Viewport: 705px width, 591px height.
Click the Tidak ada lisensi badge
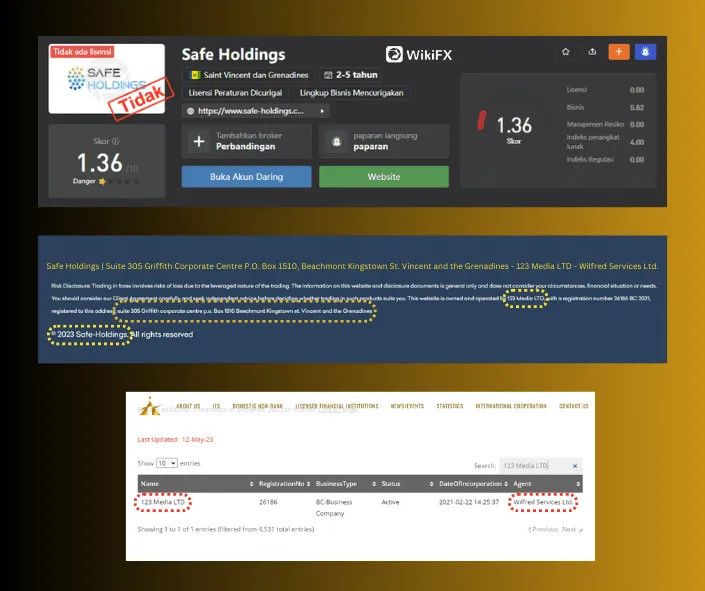[82, 52]
